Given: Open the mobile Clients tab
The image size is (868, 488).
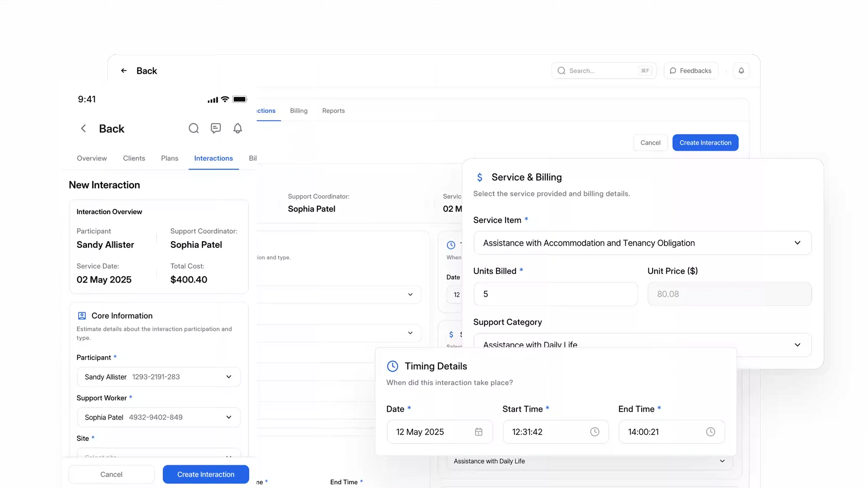Looking at the screenshot, I should click(x=134, y=158).
